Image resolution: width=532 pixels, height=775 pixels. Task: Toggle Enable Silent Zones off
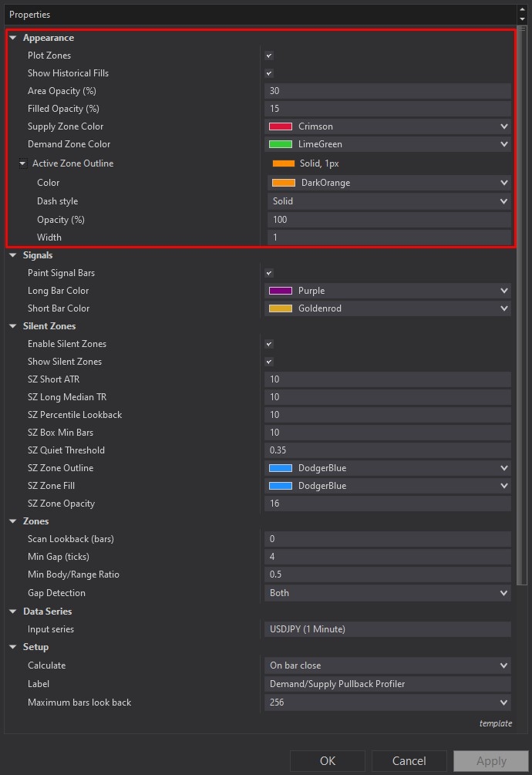[268, 343]
